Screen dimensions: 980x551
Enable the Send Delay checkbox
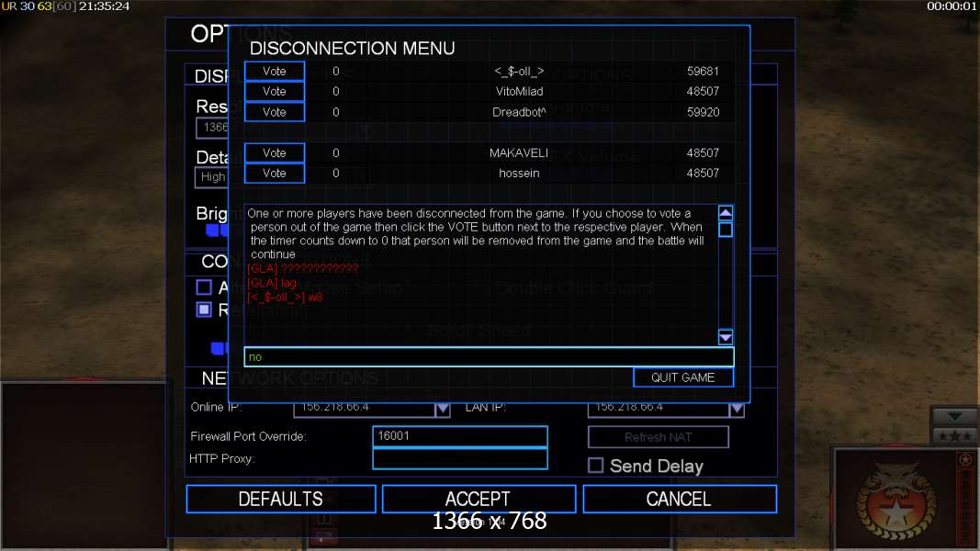click(x=596, y=466)
